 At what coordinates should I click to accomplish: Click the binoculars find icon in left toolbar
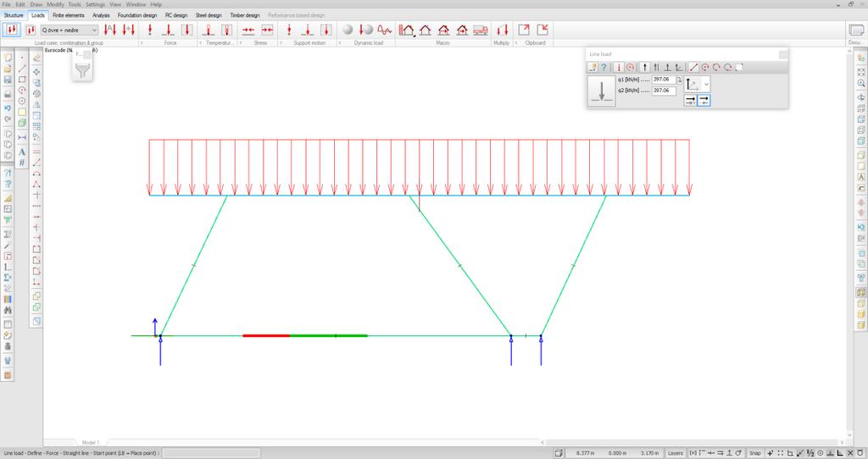(8, 311)
